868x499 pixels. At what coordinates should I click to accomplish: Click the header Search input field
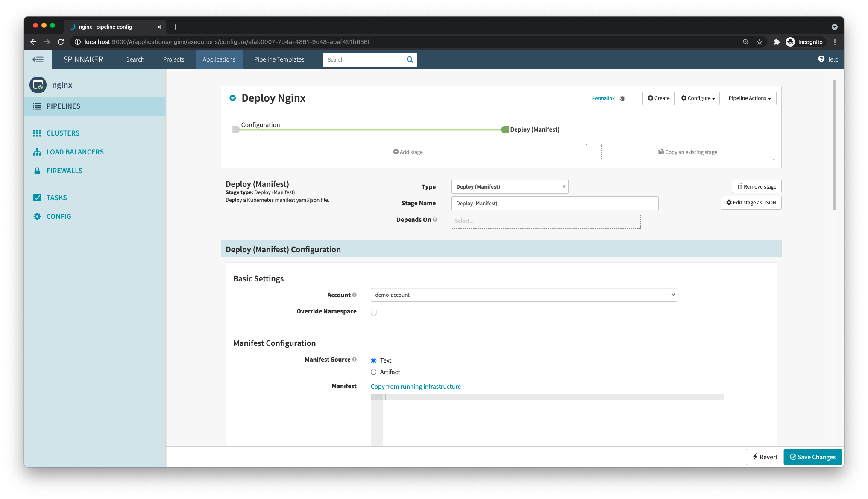[364, 60]
